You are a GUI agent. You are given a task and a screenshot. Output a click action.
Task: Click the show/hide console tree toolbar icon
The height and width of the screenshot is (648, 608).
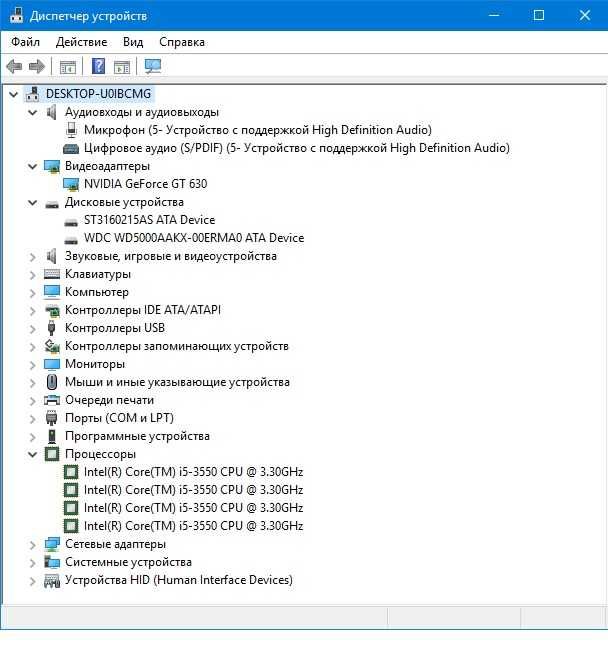click(68, 67)
